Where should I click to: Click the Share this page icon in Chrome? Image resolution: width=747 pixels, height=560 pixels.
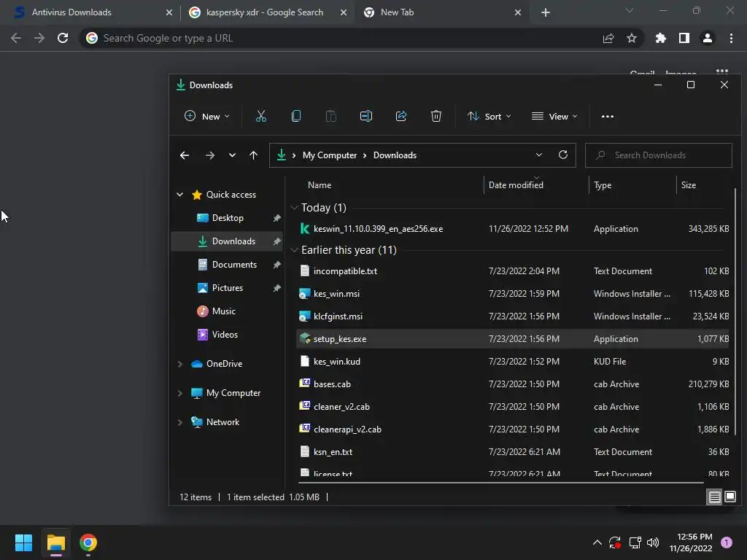click(608, 38)
